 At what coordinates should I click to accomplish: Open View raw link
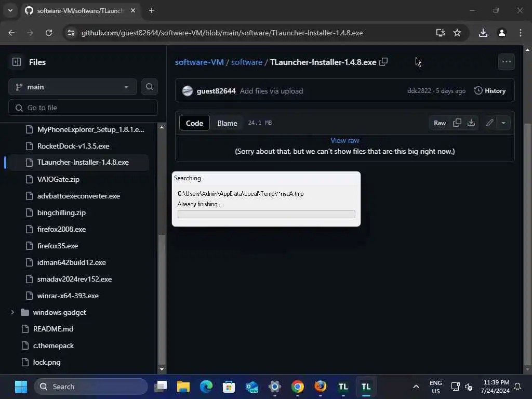[345, 140]
